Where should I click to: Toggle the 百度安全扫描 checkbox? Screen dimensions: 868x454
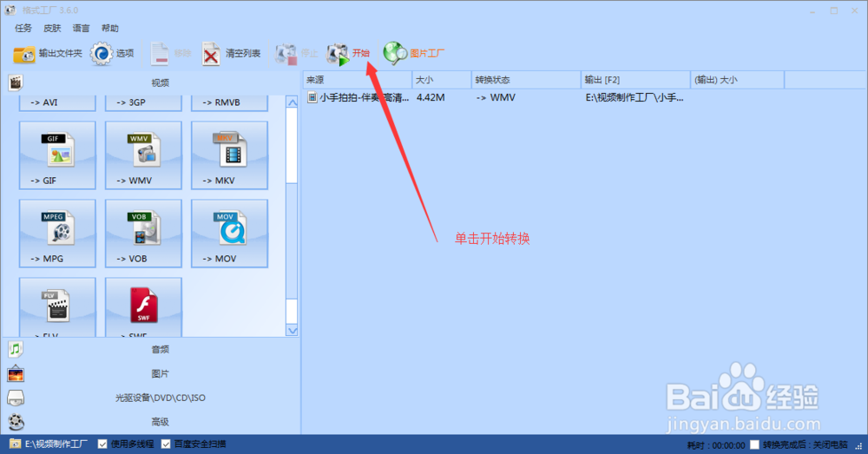(166, 444)
